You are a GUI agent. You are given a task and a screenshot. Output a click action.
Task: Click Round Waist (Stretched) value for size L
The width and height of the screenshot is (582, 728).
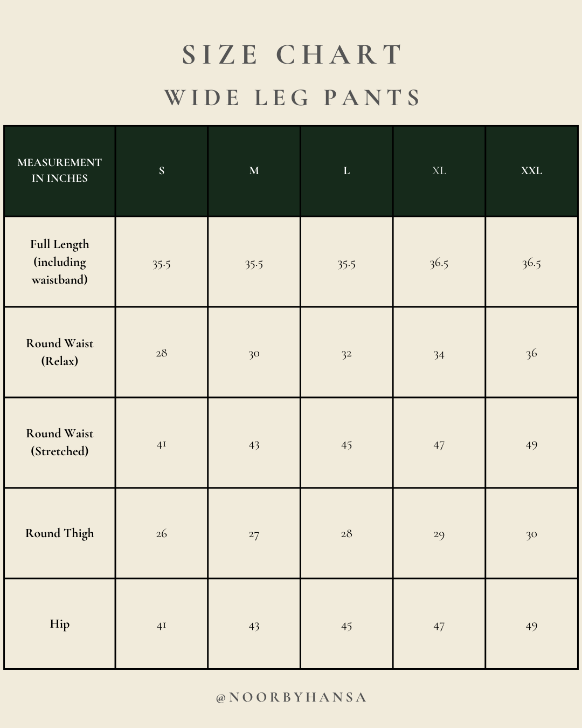[347, 445]
